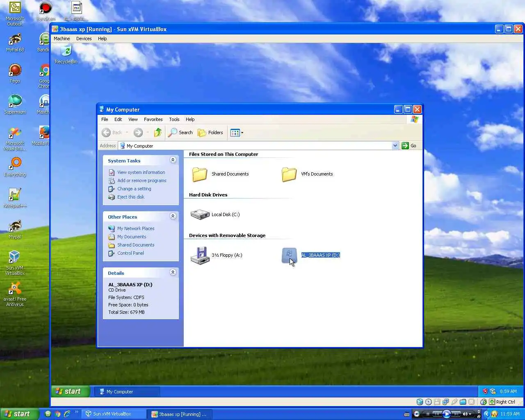Viewport: 525px width, 420px height.
Task: Click the CD/DVD indicator in VirtualBox status bar
Action: coord(429,402)
